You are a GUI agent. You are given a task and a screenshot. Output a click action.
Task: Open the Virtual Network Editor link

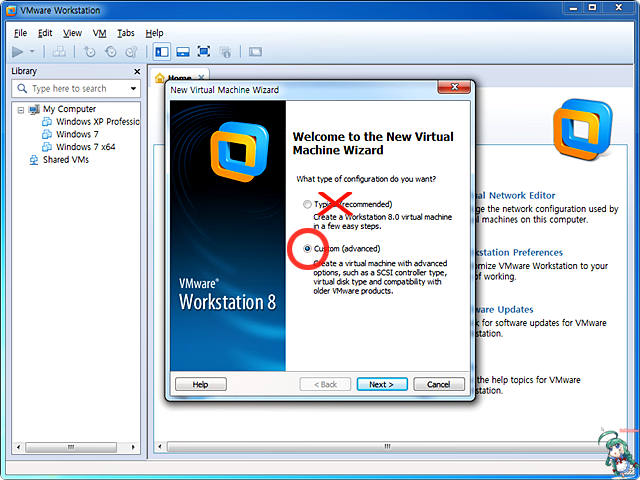tap(516, 196)
